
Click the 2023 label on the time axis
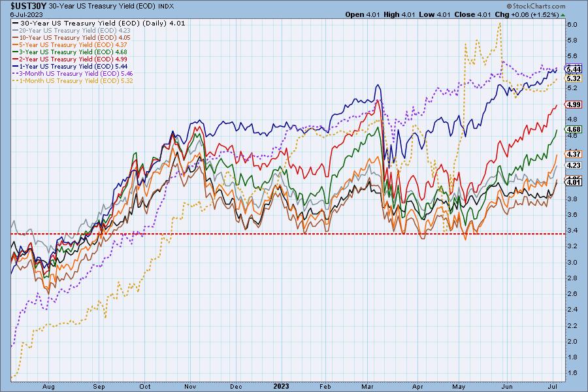(x=281, y=386)
